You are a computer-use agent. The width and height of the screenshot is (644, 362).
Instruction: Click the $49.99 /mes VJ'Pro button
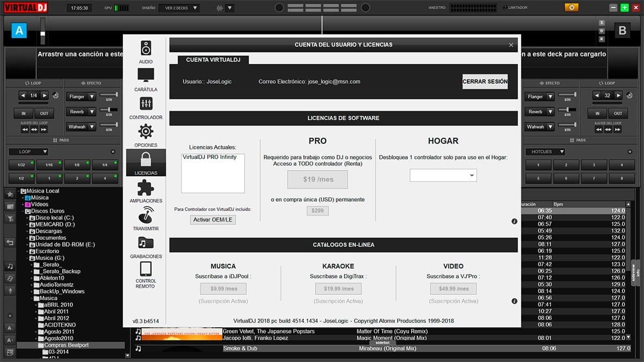453,289
